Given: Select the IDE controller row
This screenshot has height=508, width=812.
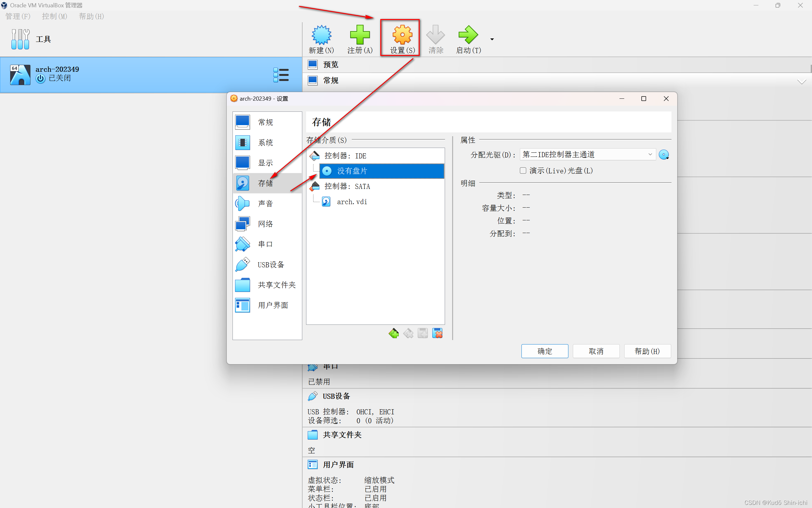Looking at the screenshot, I should [x=376, y=156].
